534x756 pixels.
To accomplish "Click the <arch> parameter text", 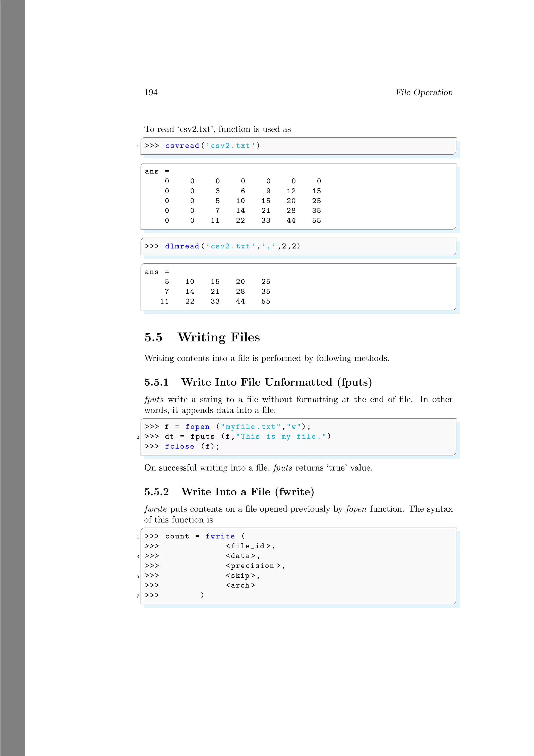I will point(240,585).
